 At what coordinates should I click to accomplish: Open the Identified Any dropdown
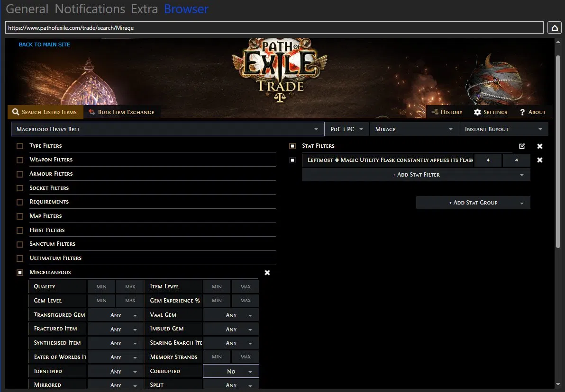(x=115, y=371)
